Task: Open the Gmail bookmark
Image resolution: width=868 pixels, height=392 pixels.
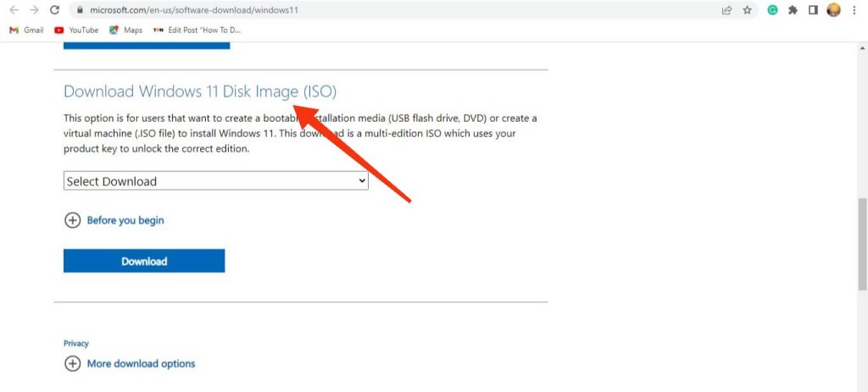Action: click(26, 30)
